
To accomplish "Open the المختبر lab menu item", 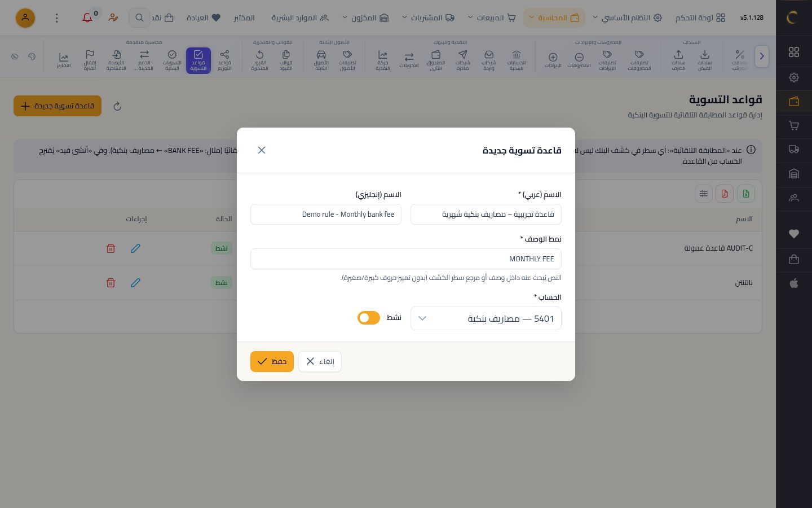I will [245, 18].
